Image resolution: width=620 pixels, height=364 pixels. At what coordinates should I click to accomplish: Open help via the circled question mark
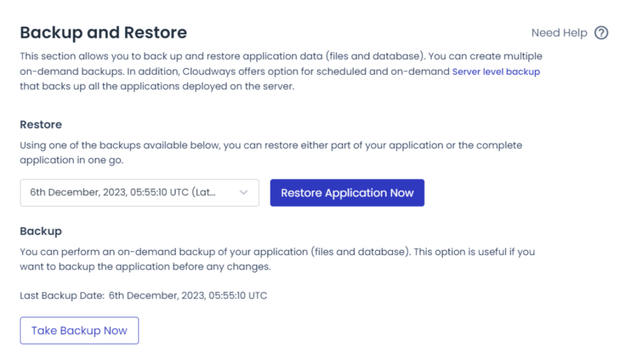coord(601,33)
